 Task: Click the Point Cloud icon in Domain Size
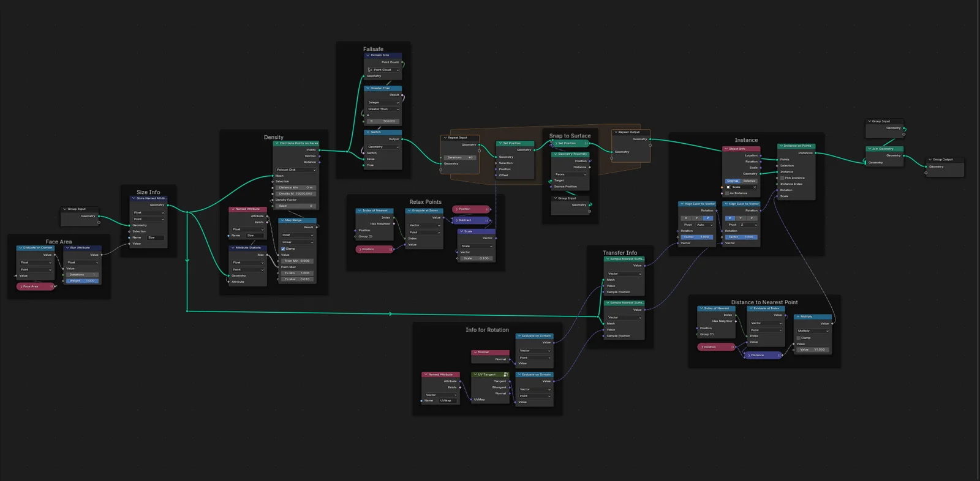click(x=371, y=70)
